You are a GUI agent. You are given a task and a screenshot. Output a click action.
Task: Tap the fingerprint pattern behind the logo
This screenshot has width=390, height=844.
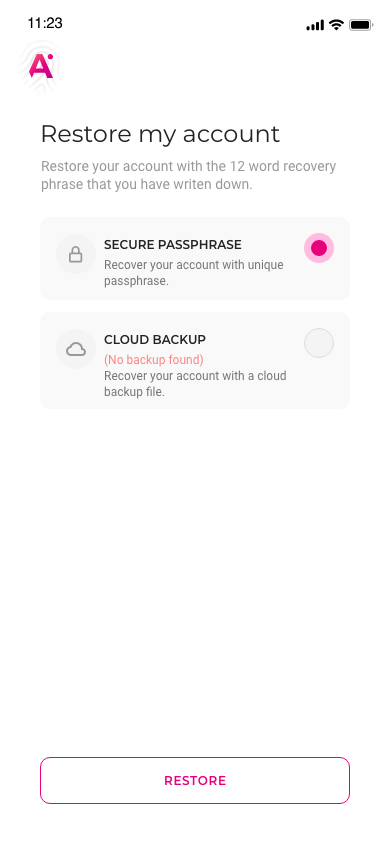pos(41,67)
